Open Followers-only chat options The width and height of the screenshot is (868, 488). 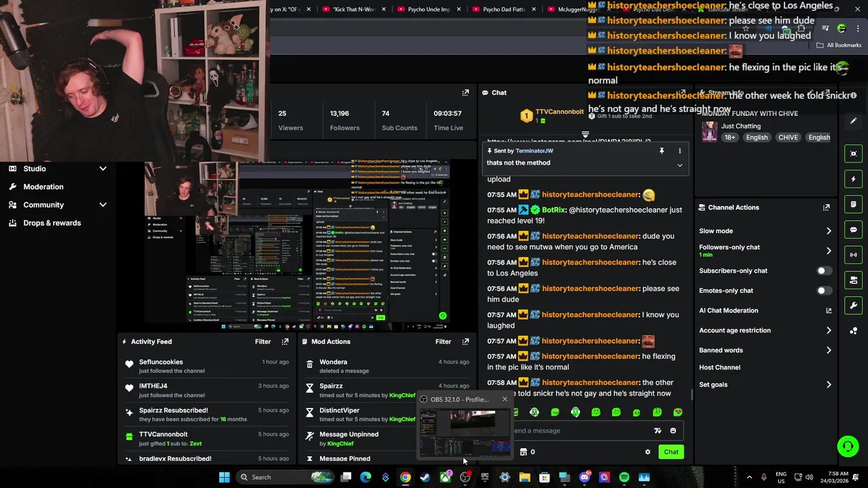pyautogui.click(x=765, y=251)
